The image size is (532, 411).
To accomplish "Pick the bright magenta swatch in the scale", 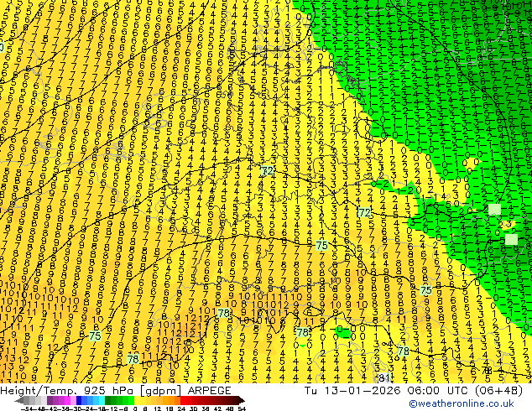I will [67, 401].
